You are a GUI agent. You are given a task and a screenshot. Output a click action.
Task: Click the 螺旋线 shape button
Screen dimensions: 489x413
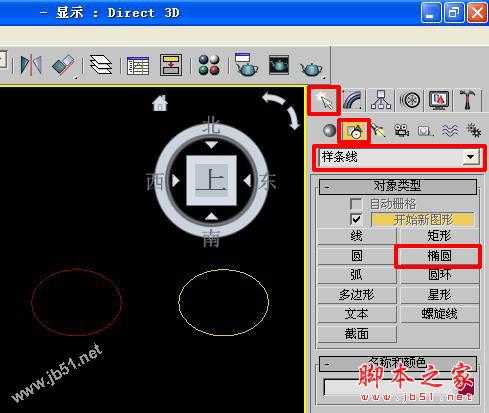pos(439,314)
